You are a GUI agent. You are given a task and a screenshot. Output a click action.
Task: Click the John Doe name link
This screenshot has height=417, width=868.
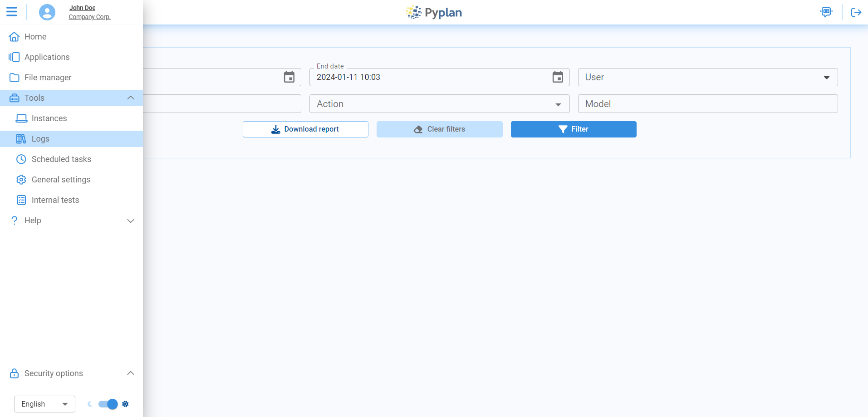82,8
